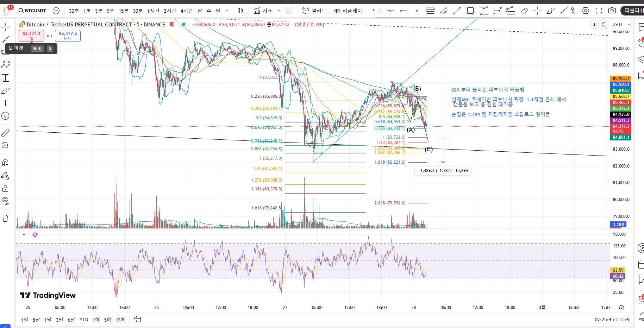Select the rectangle tool in favorites bar

[x=470, y=11]
